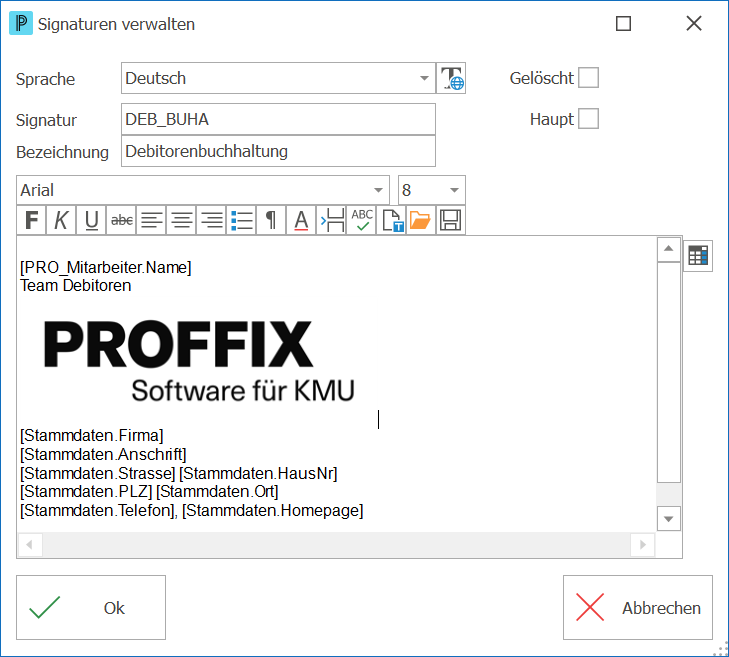Click the Signatur field containing DEB_BUHA
The image size is (729, 657).
tap(278, 119)
